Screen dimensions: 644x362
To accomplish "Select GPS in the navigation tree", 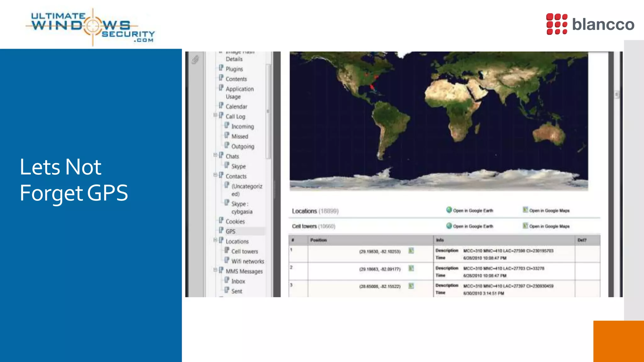I will pyautogui.click(x=230, y=231).
